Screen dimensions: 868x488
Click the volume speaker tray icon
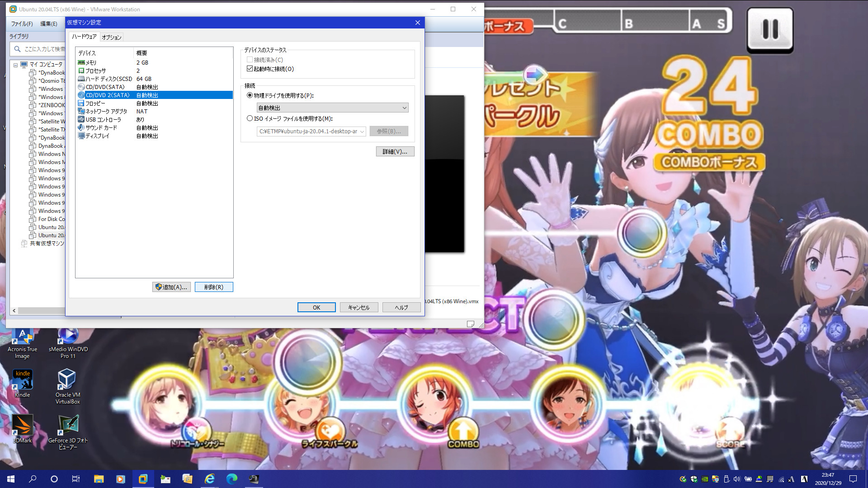(x=737, y=479)
